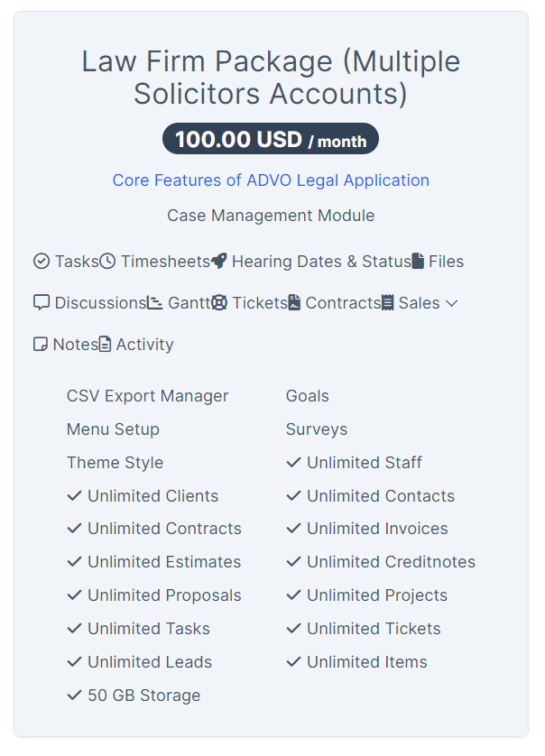This screenshot has width=545, height=756.
Task: Click the Contracts file icon
Action: click(x=294, y=303)
